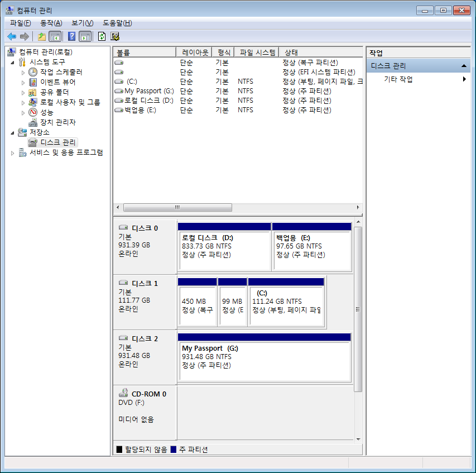Expand the Task Scheduler (작업 스케줄러) node
Image resolution: width=476 pixels, height=473 pixels.
click(23, 73)
